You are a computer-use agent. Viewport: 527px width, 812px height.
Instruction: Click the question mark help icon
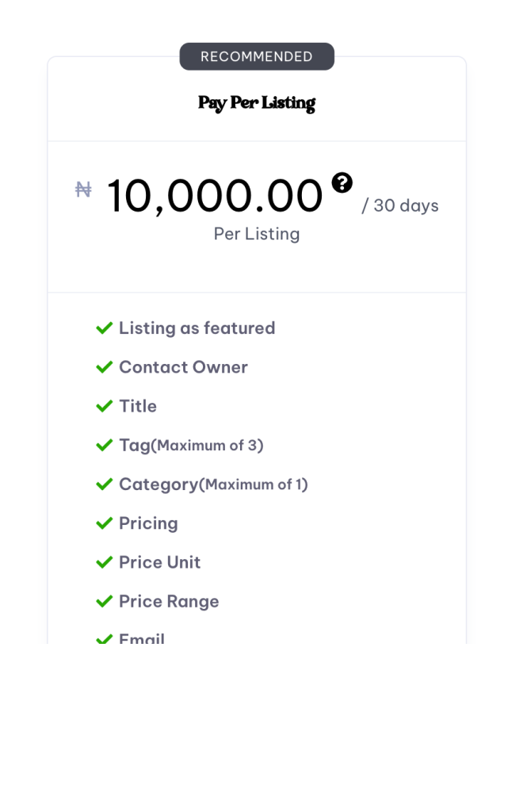pyautogui.click(x=342, y=183)
